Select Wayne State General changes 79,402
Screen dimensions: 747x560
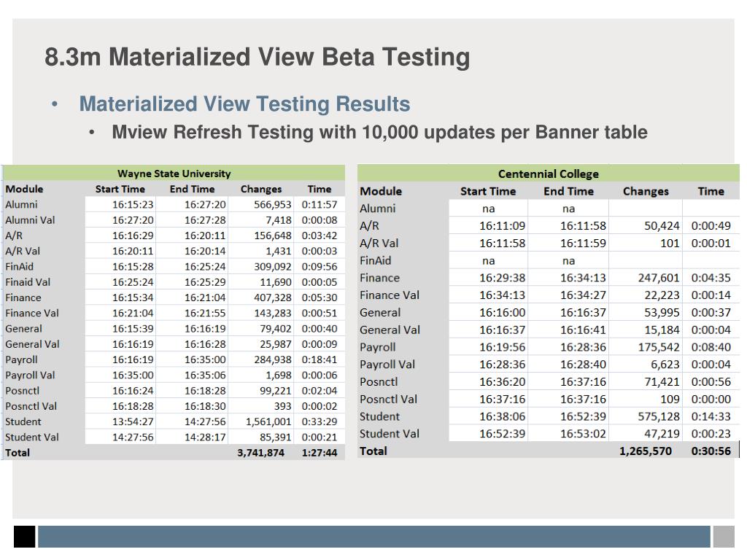[x=275, y=329]
